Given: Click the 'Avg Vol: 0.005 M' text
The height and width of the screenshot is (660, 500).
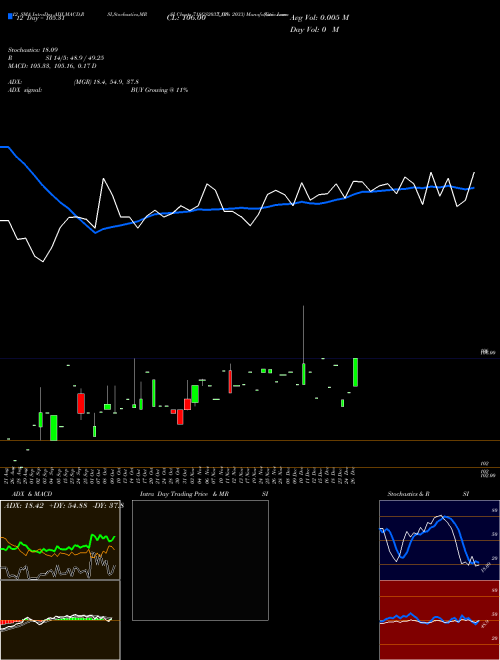Looking at the screenshot, I should pos(319,18).
